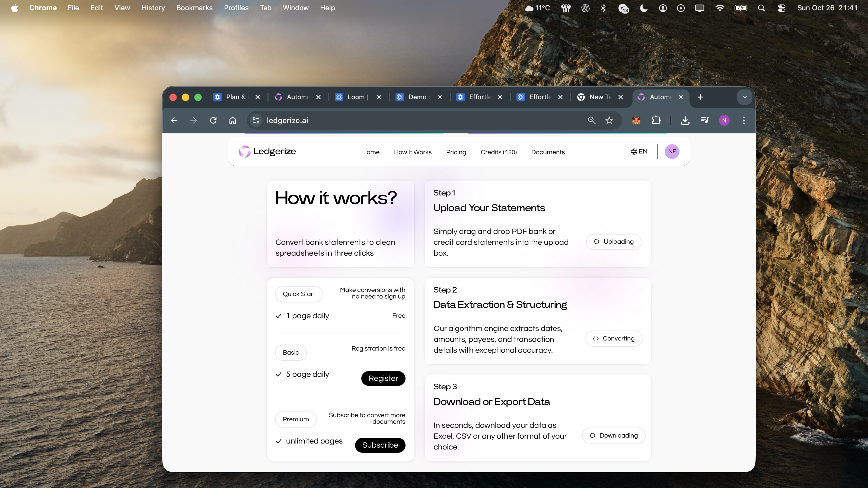Viewport: 868px width, 488px height.
Task: Open the MetaMask fox extension
Action: coord(636,120)
